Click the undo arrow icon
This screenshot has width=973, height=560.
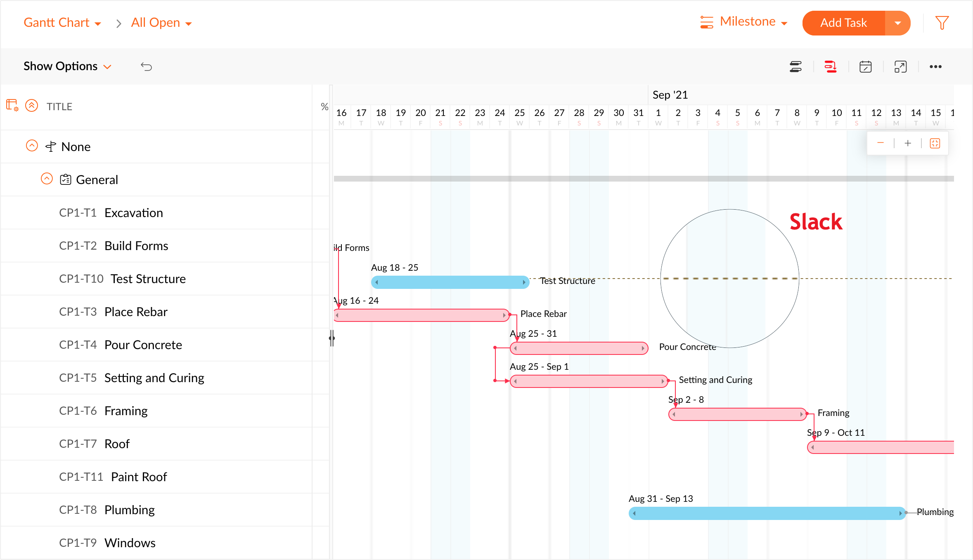tap(146, 66)
